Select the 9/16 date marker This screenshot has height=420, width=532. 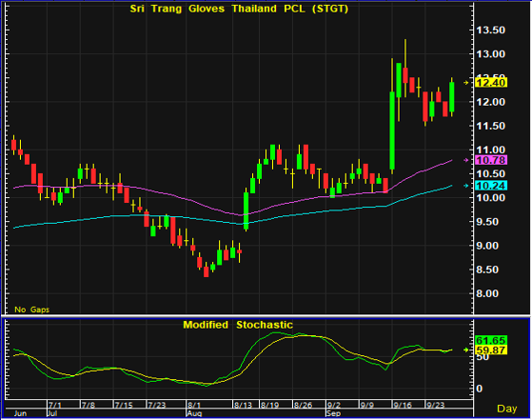pyautogui.click(x=402, y=405)
